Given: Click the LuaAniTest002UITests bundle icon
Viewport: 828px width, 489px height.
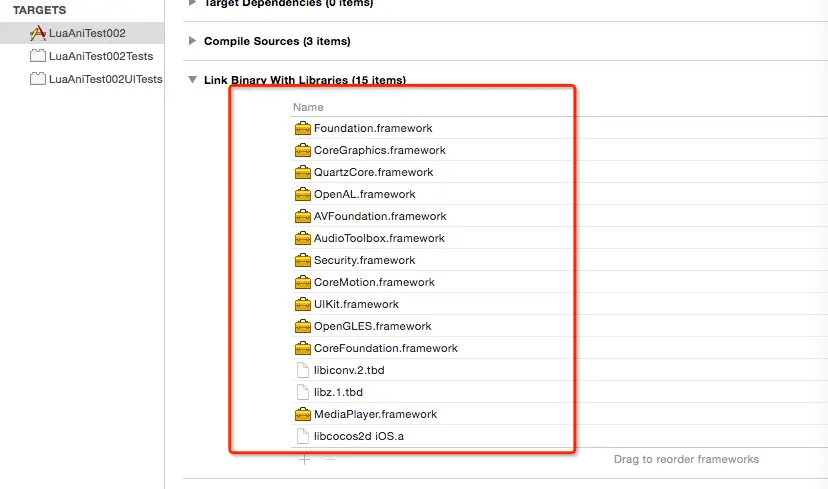Looking at the screenshot, I should (x=37, y=79).
